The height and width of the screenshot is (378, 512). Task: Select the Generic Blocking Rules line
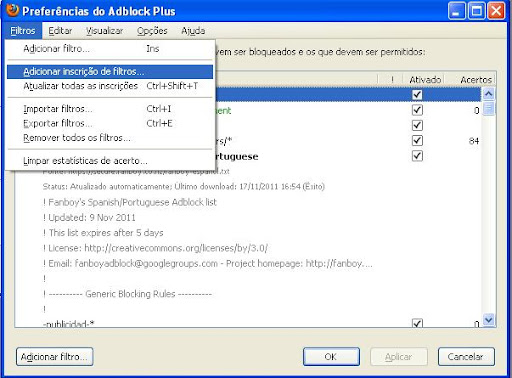[x=127, y=294]
